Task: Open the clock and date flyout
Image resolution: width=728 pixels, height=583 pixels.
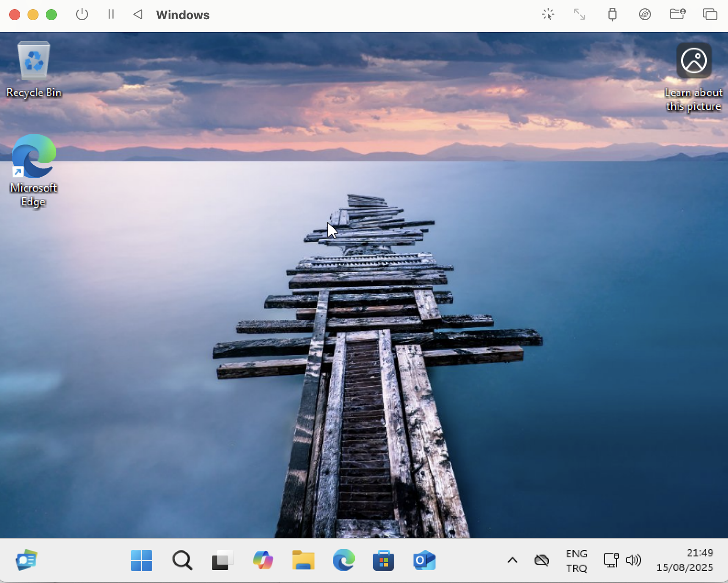Action: [x=684, y=560]
